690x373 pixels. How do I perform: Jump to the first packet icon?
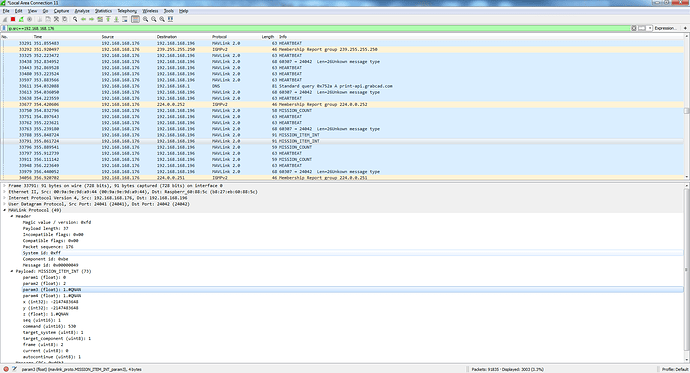tap(108, 19)
